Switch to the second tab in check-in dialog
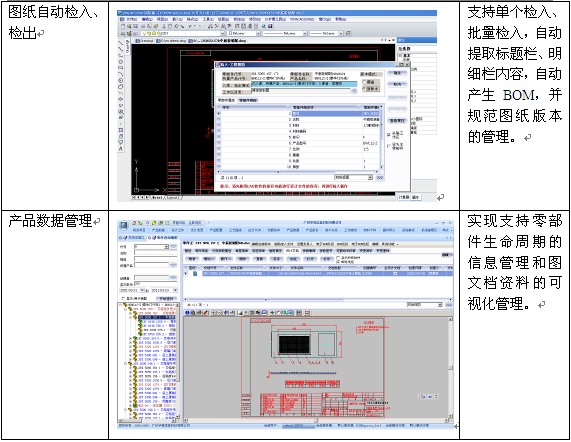Image resolution: width=571 pixels, height=442 pixels. point(248,100)
